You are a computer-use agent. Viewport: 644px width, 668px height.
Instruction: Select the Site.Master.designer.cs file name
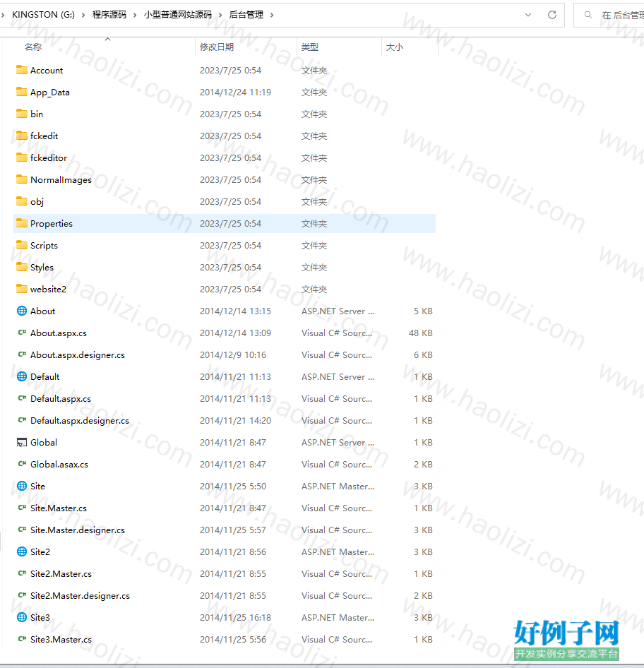point(78,530)
